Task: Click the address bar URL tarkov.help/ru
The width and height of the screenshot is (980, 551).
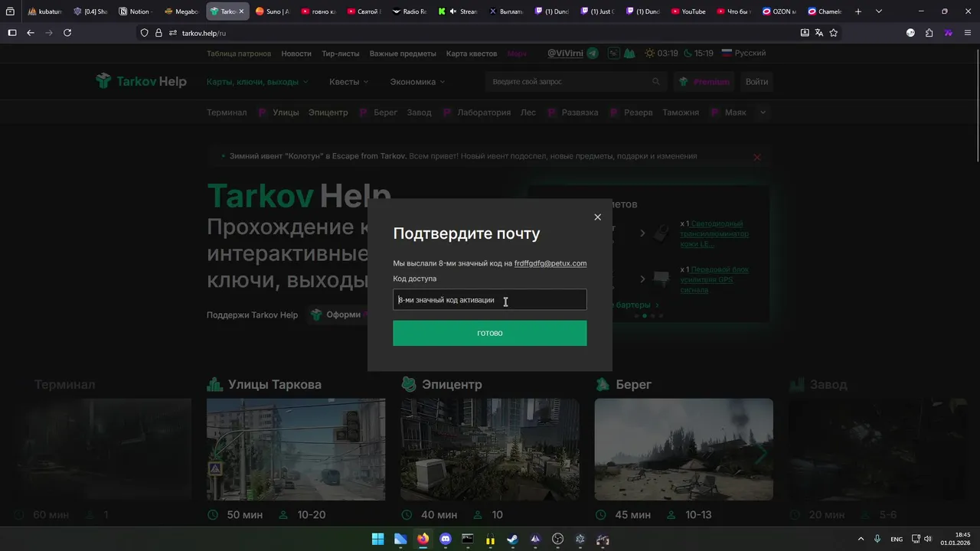Action: coord(204,33)
